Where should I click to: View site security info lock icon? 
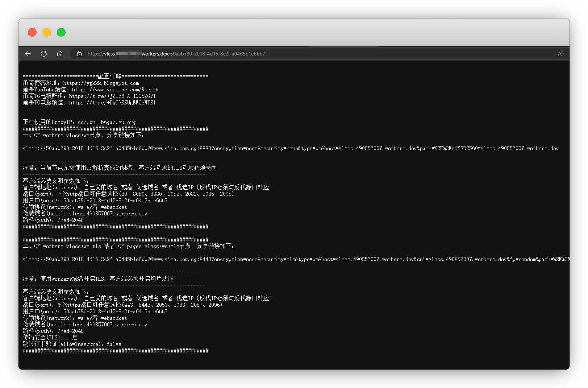tap(79, 54)
